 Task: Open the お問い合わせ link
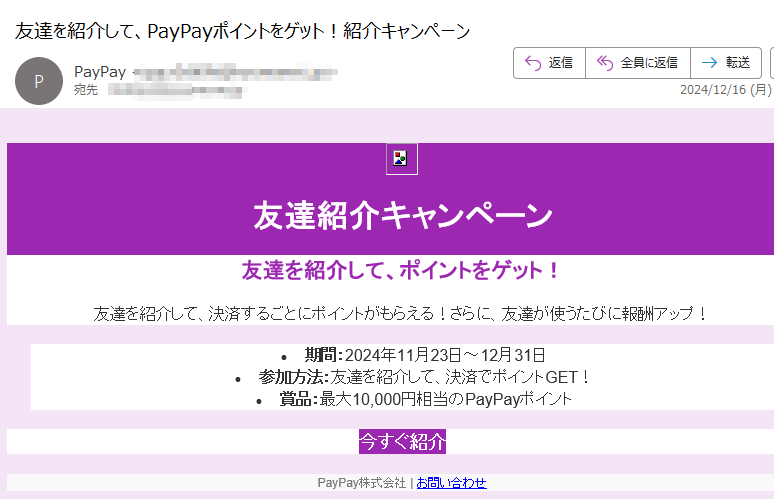(x=452, y=483)
